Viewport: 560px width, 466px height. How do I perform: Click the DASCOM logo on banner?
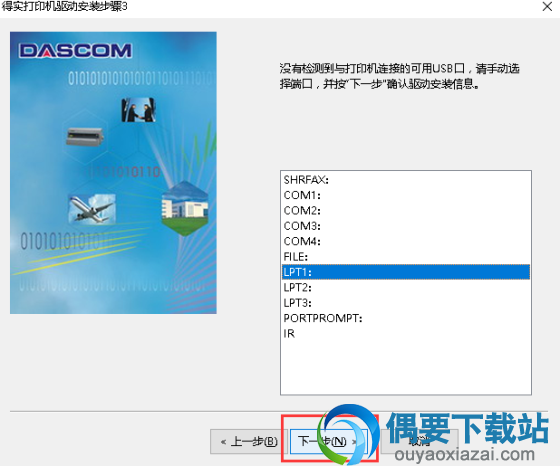[75, 51]
